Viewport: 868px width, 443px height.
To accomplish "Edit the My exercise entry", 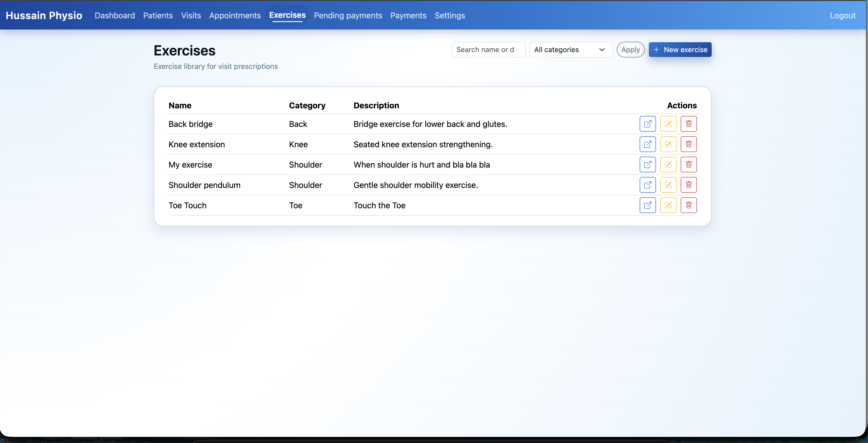I will (x=668, y=165).
